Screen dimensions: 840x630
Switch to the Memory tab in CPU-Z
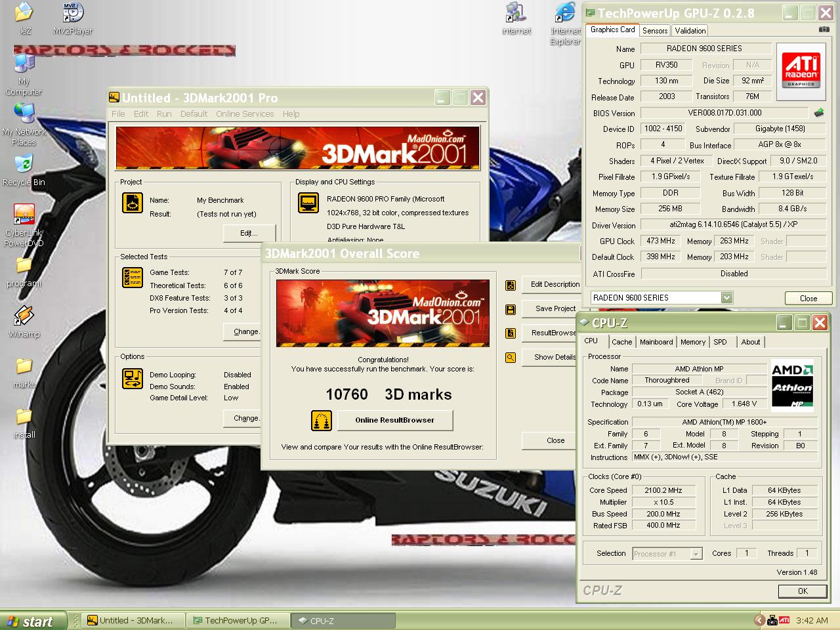[693, 342]
